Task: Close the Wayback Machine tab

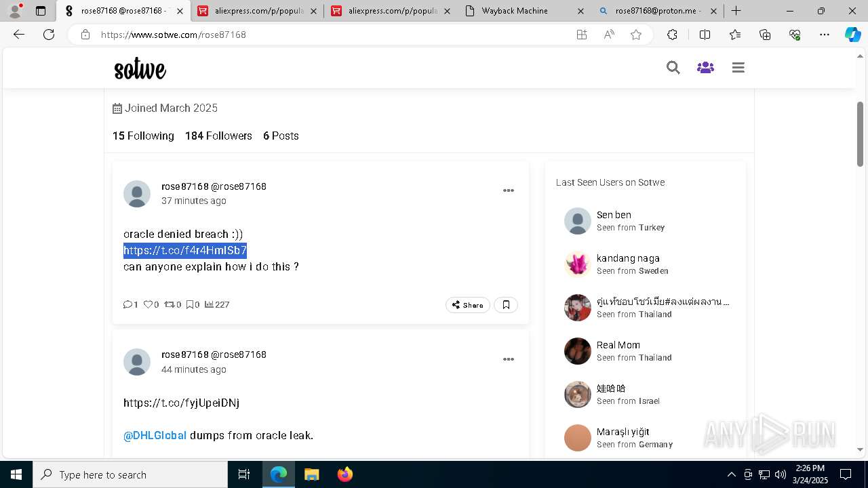Action: (x=580, y=11)
